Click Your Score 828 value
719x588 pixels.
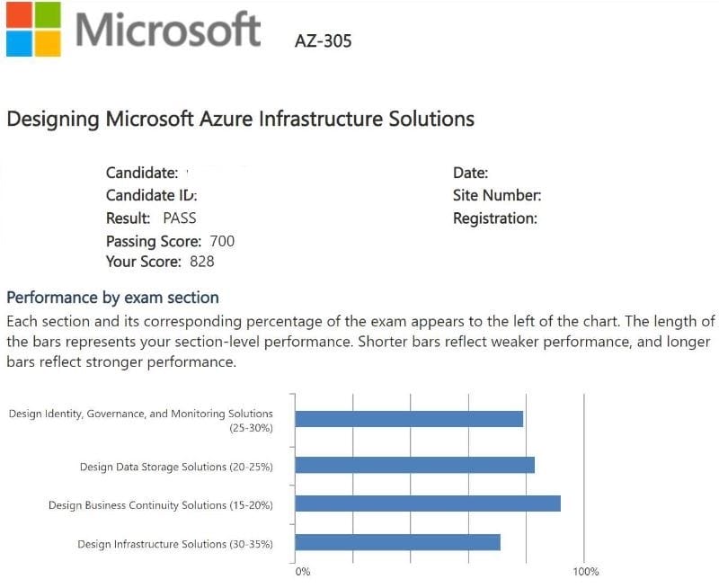tap(202, 262)
